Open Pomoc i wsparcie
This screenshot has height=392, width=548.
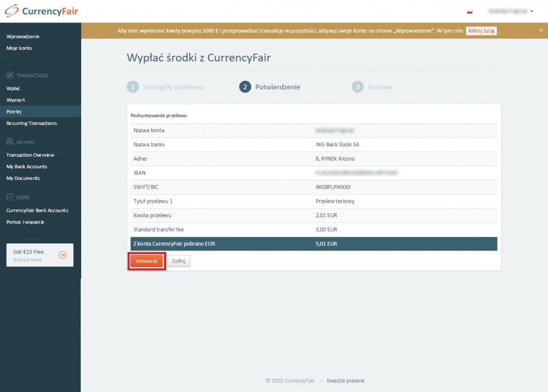point(25,222)
